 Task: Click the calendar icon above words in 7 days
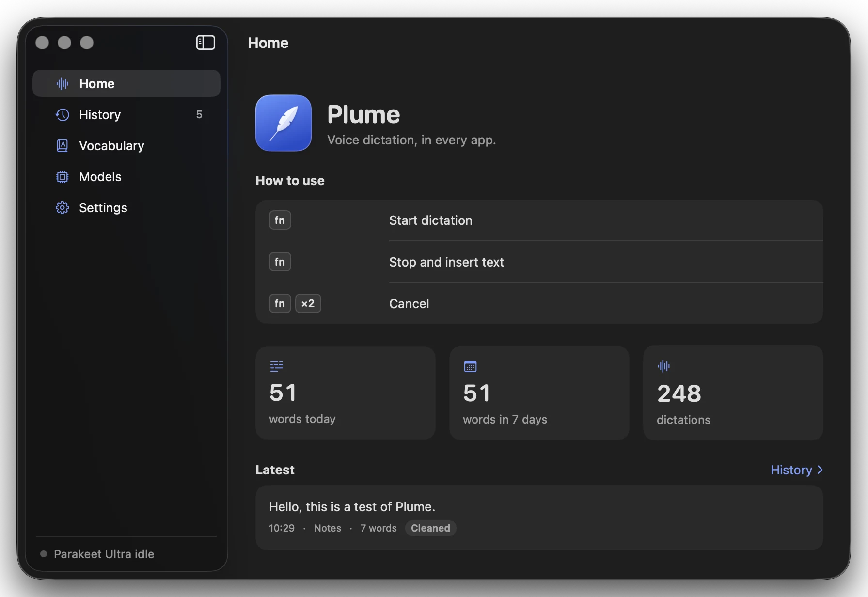coord(471,366)
